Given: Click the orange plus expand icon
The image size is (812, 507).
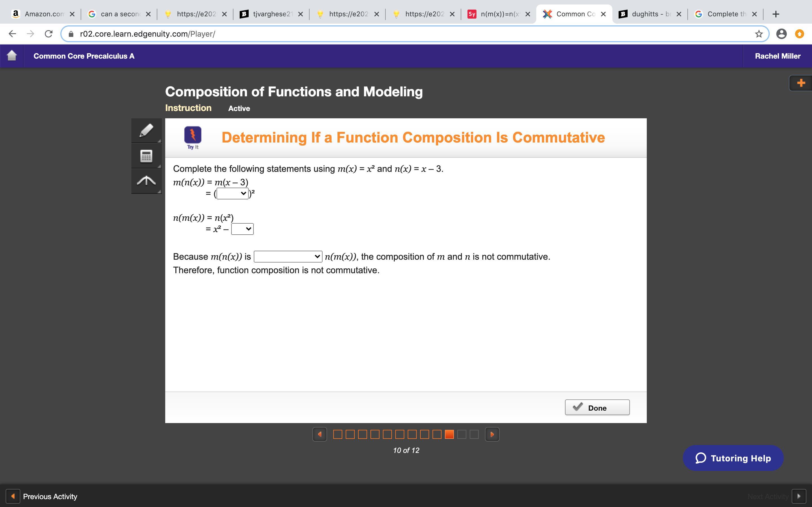Looking at the screenshot, I should pyautogui.click(x=801, y=83).
